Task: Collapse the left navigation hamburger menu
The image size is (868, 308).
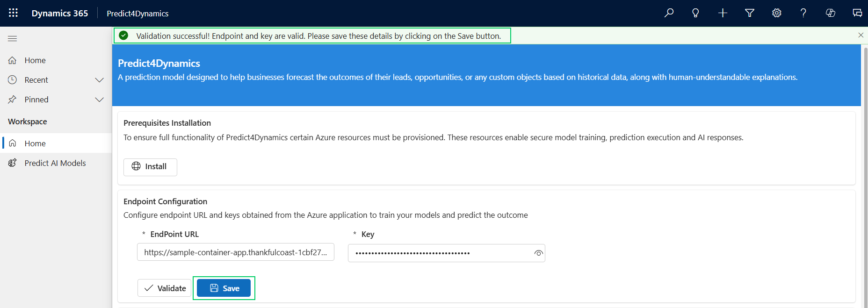Action: point(13,38)
